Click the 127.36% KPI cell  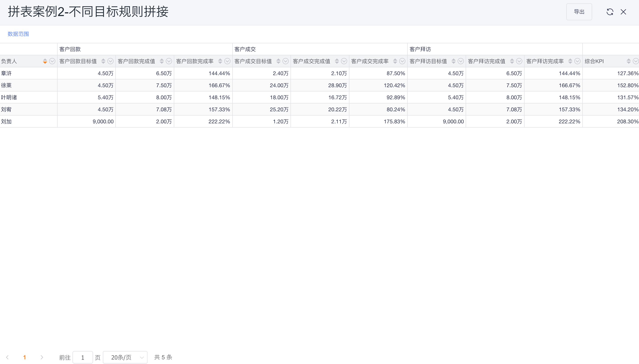[x=611, y=73]
